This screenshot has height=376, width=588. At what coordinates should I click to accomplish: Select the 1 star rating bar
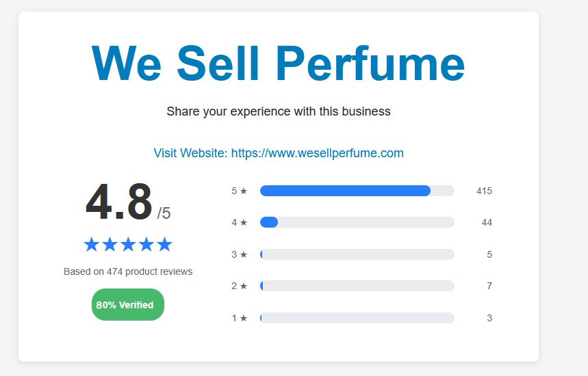357,318
